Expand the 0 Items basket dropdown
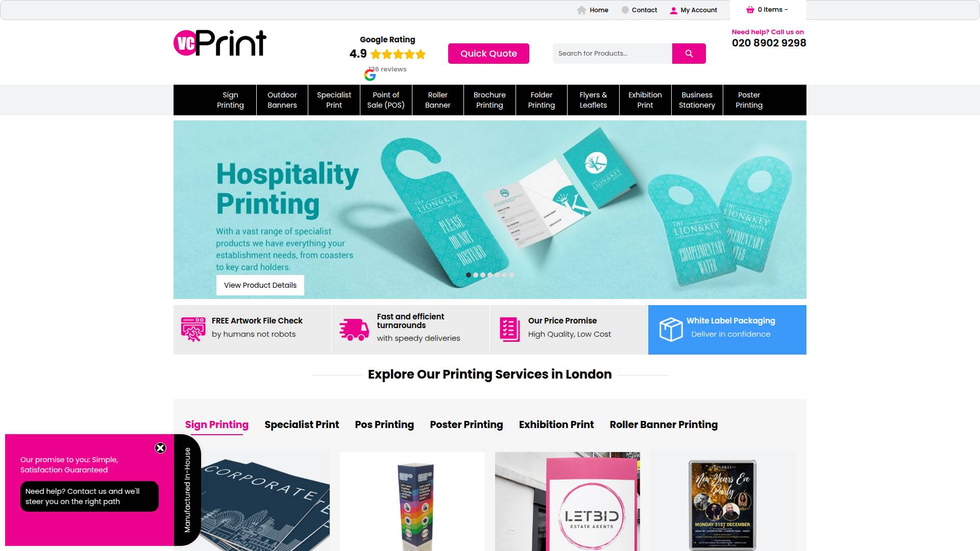 tap(773, 10)
